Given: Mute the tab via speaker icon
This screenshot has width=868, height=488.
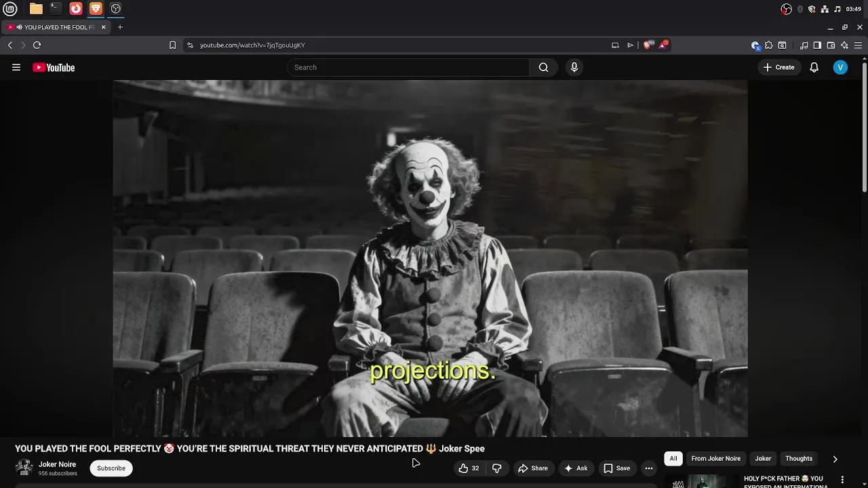Looking at the screenshot, I should (20, 27).
